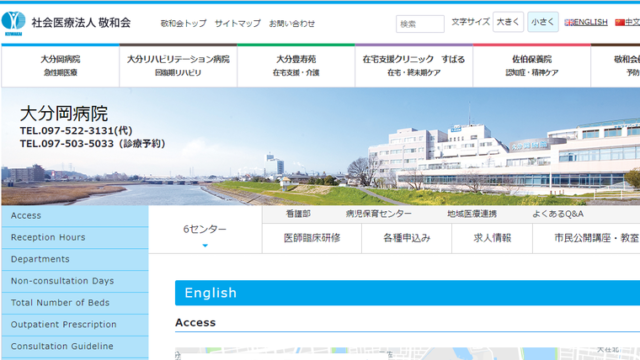Click the Keiwakai logo icon
Viewport: 640px width, 360px height.
[13, 23]
